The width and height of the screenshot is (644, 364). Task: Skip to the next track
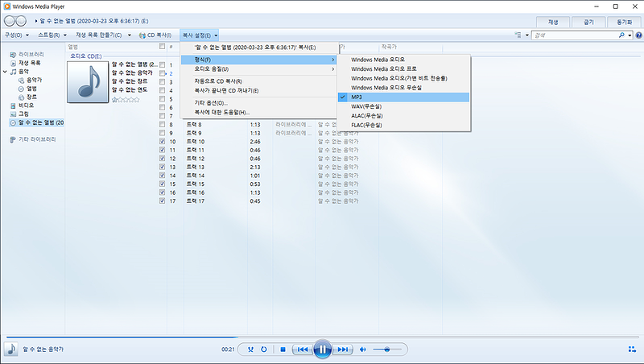click(x=343, y=350)
